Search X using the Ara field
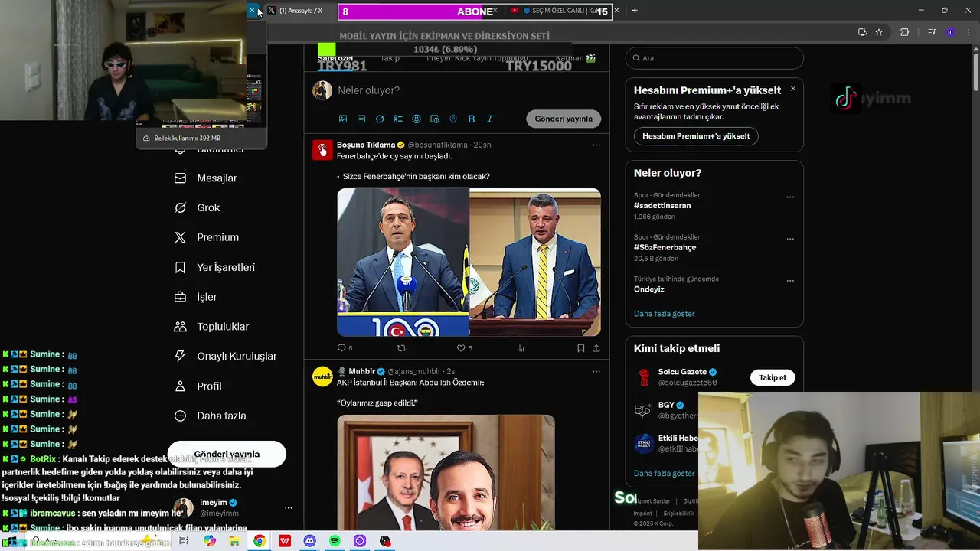The image size is (980, 551). 714,58
